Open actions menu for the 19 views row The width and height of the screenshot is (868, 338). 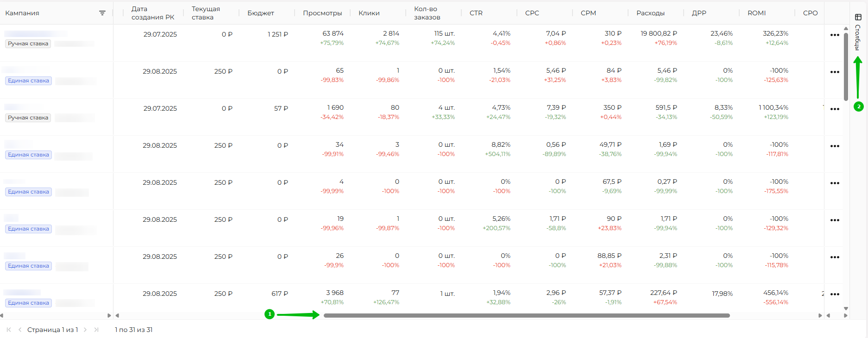835,220
